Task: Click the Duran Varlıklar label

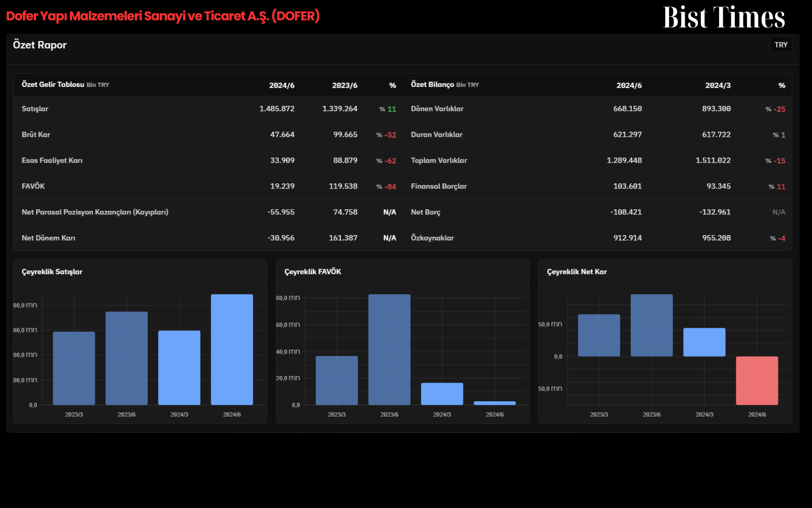Action: pos(437,135)
